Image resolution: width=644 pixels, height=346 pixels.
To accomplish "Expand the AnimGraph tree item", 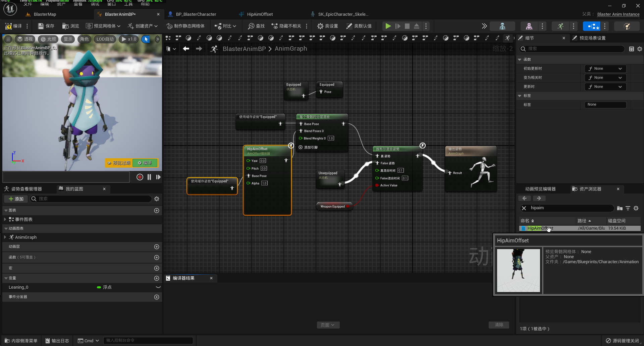I will click(x=5, y=237).
